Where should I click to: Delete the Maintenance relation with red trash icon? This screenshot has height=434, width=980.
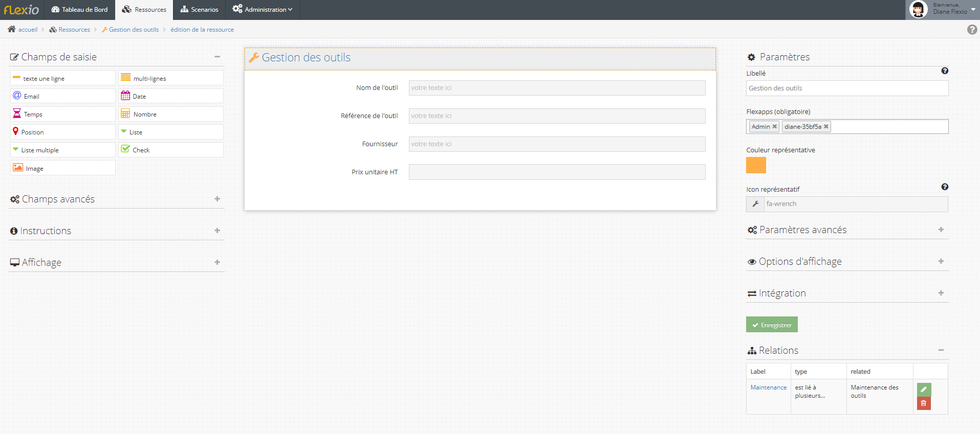(924, 403)
